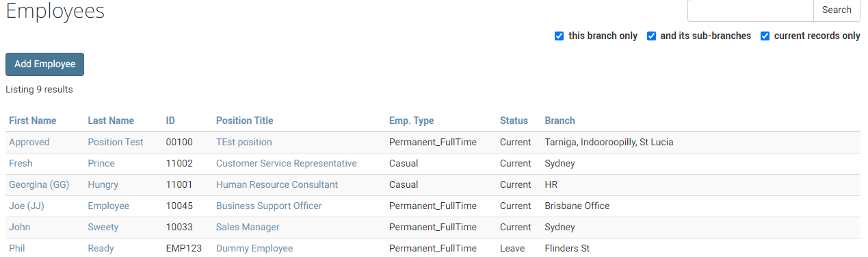Click the Add Employee button
Image resolution: width=868 pixels, height=257 pixels.
[44, 64]
